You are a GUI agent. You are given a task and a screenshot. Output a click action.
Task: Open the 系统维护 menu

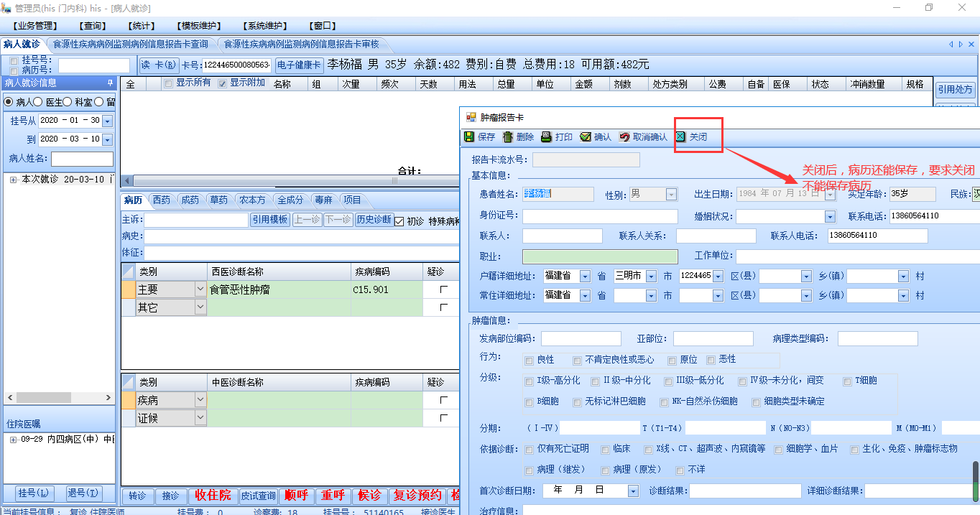(x=267, y=27)
